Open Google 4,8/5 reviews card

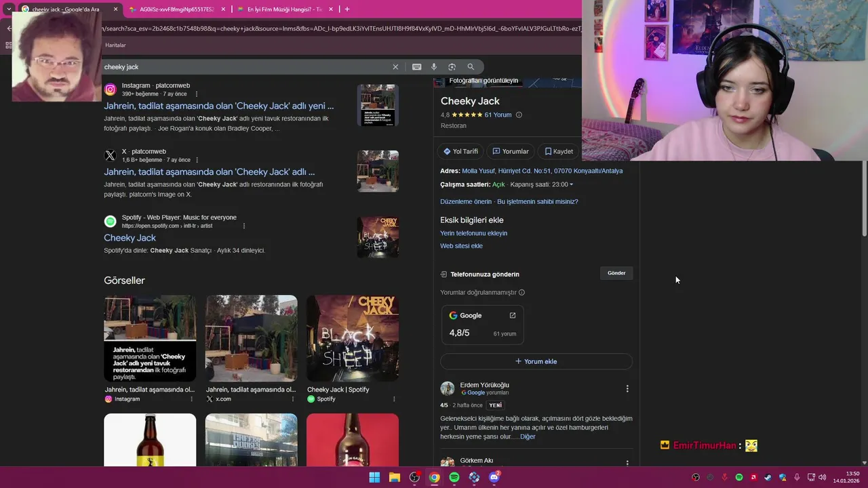pos(482,325)
